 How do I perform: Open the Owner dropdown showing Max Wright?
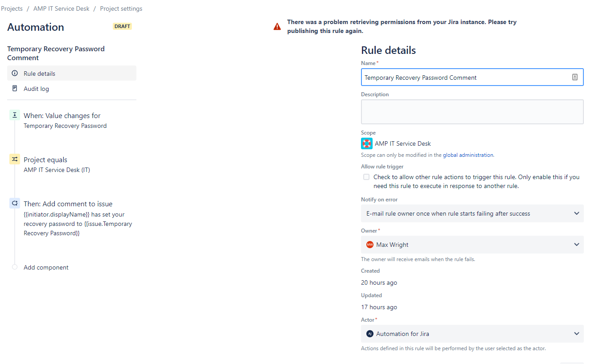(x=472, y=245)
